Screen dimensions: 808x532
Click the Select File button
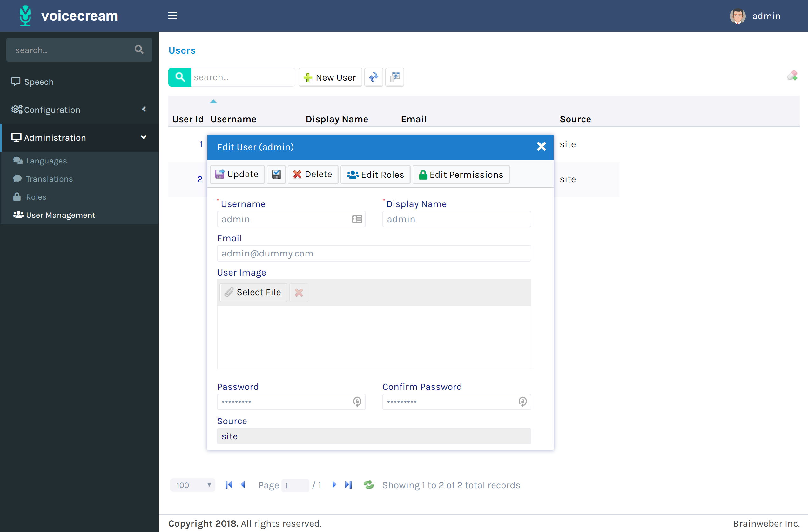pos(253,292)
